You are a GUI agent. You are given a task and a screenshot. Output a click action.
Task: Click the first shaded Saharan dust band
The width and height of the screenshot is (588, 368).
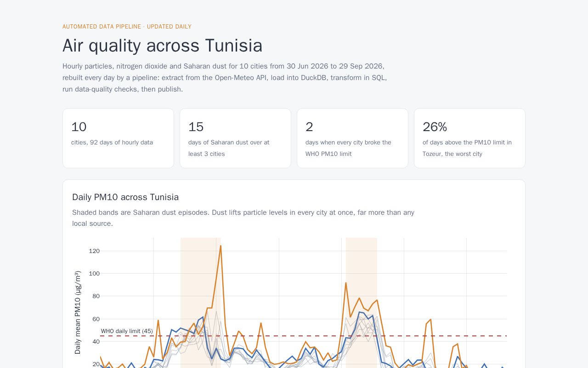pyautogui.click(x=201, y=303)
